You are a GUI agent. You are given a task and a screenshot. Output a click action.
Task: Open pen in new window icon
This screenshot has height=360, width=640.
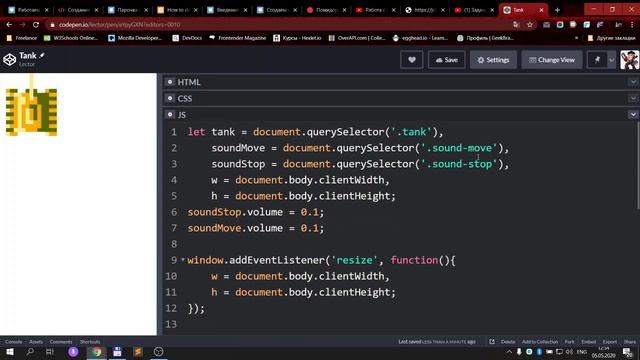tap(492, 342)
